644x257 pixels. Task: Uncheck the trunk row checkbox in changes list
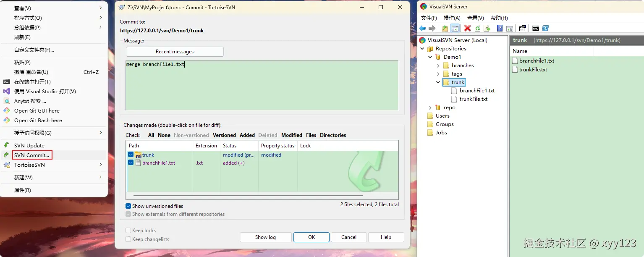click(x=131, y=155)
